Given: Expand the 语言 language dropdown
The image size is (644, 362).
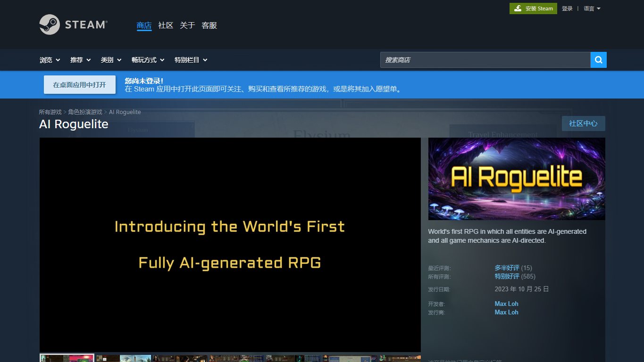Looking at the screenshot, I should (x=592, y=8).
